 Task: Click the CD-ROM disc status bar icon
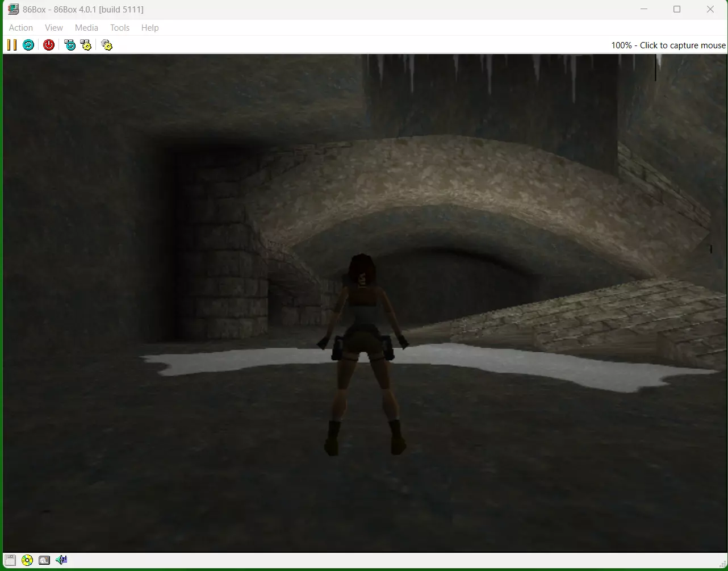pos(27,560)
